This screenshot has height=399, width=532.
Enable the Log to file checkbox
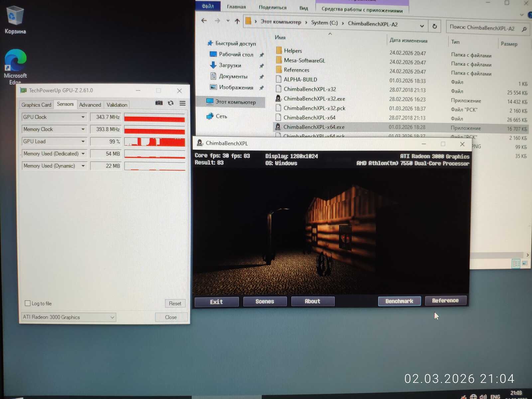point(28,303)
